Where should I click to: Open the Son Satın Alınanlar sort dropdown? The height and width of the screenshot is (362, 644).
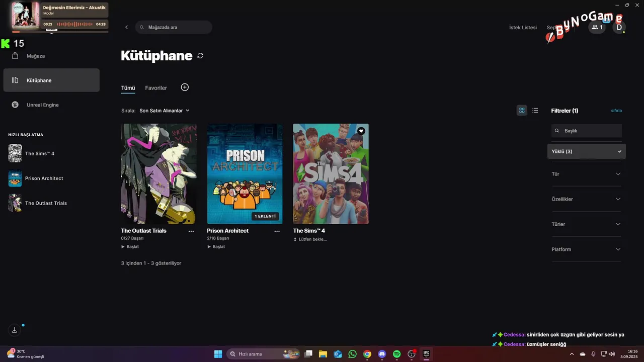coord(165,111)
